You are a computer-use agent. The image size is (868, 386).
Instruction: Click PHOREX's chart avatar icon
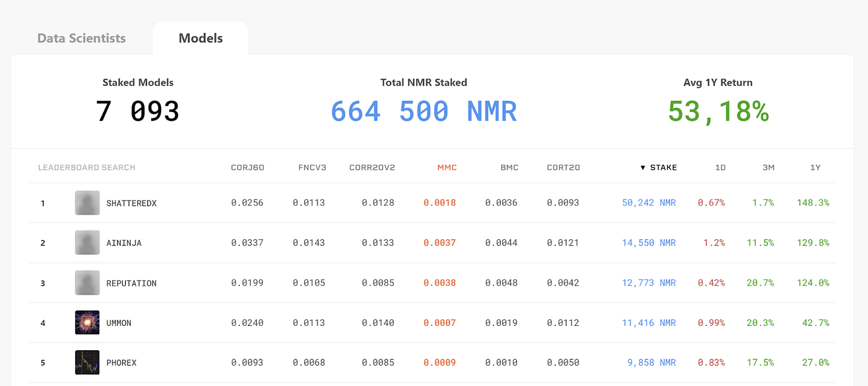click(x=87, y=362)
